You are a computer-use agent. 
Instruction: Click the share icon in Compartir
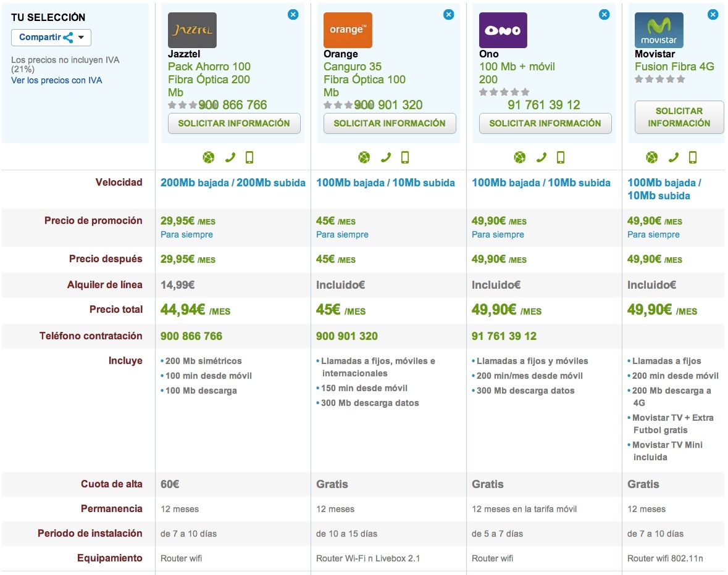[68, 38]
